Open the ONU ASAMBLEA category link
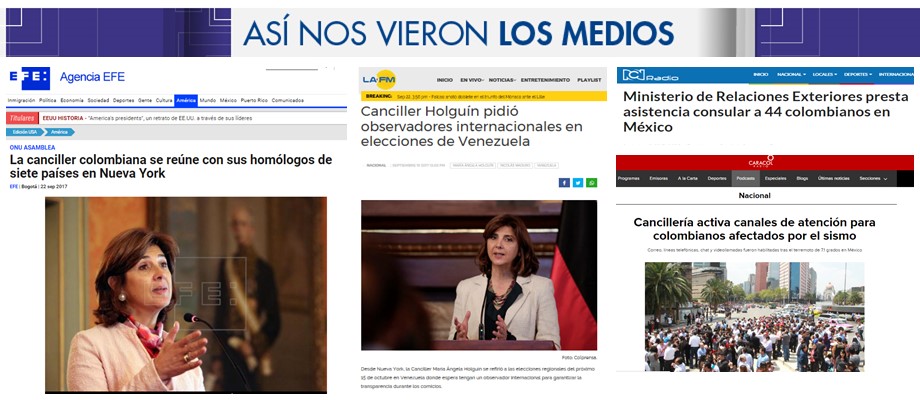This screenshot has height=400, width=920. (32, 148)
